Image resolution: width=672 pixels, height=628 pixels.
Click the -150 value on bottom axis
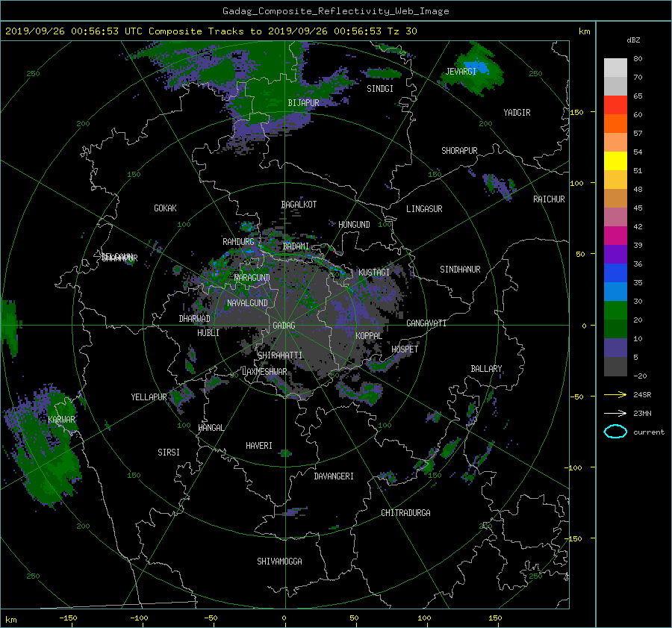(x=68, y=618)
